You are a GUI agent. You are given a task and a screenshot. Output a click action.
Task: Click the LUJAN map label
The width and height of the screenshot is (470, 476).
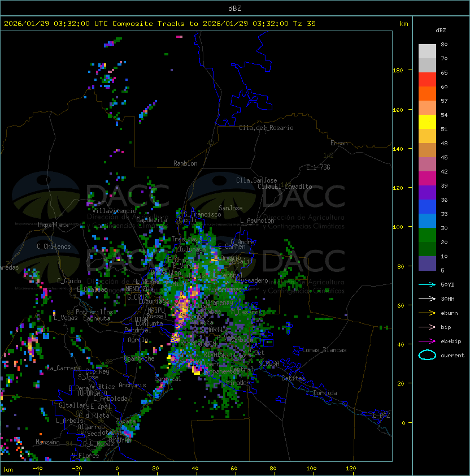[x=140, y=319]
